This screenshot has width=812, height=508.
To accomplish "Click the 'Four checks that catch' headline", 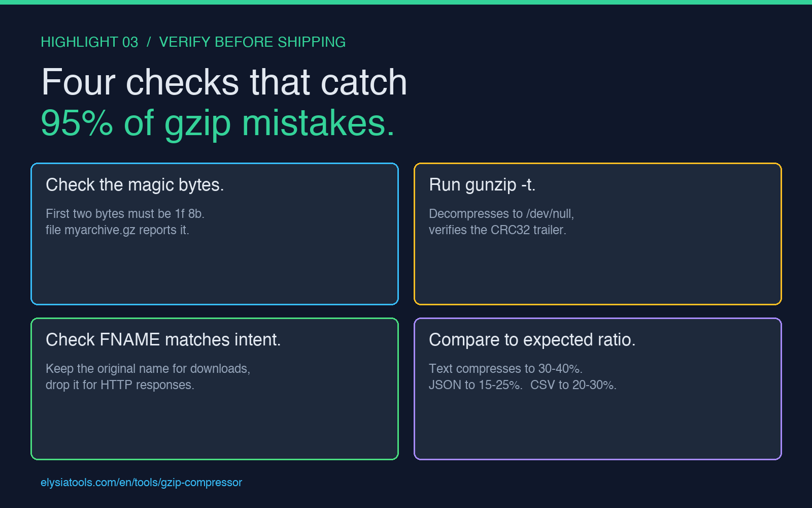I will tap(224, 82).
